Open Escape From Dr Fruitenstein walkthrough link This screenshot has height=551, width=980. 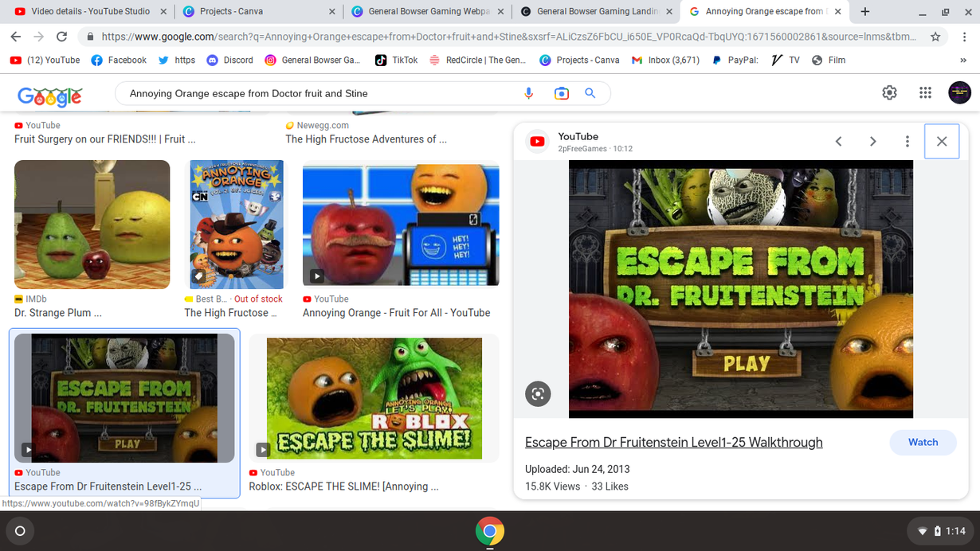(x=673, y=443)
